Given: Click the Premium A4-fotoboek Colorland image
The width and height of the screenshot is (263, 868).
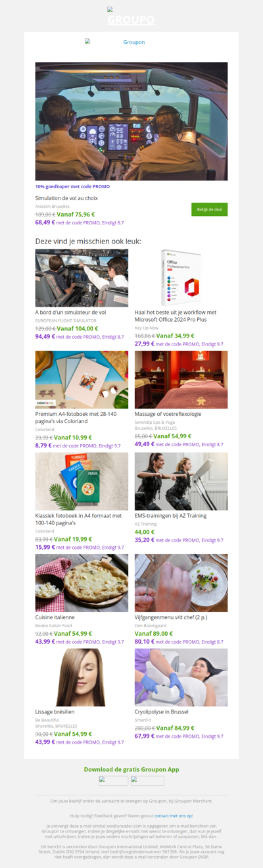Looking at the screenshot, I should (x=82, y=380).
